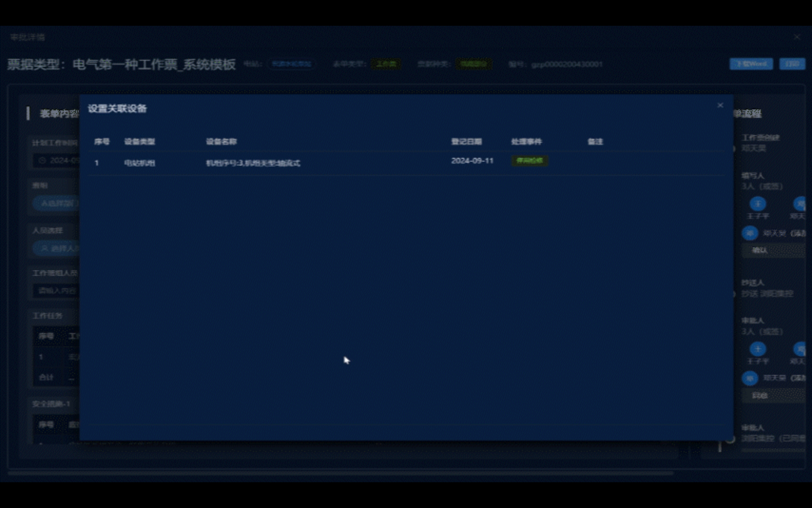This screenshot has width=812, height=508.
Task: Click the 登记日期 column header
Action: click(x=466, y=142)
